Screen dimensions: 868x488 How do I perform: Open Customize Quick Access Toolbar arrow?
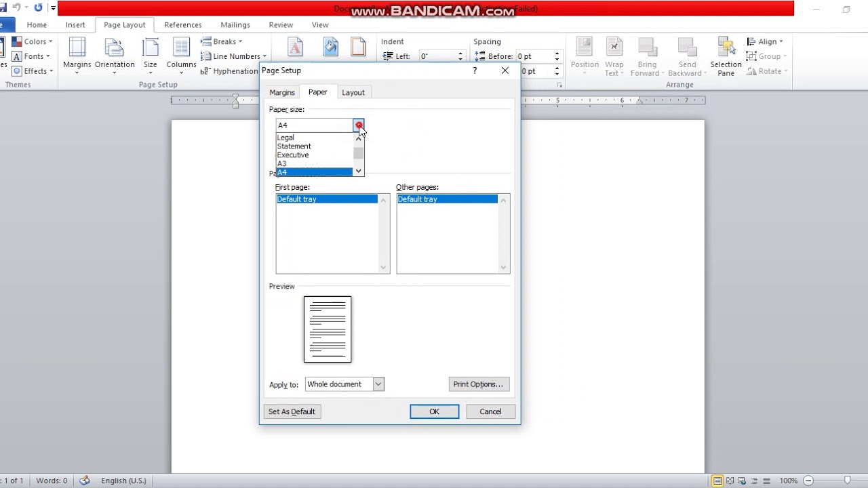(52, 8)
